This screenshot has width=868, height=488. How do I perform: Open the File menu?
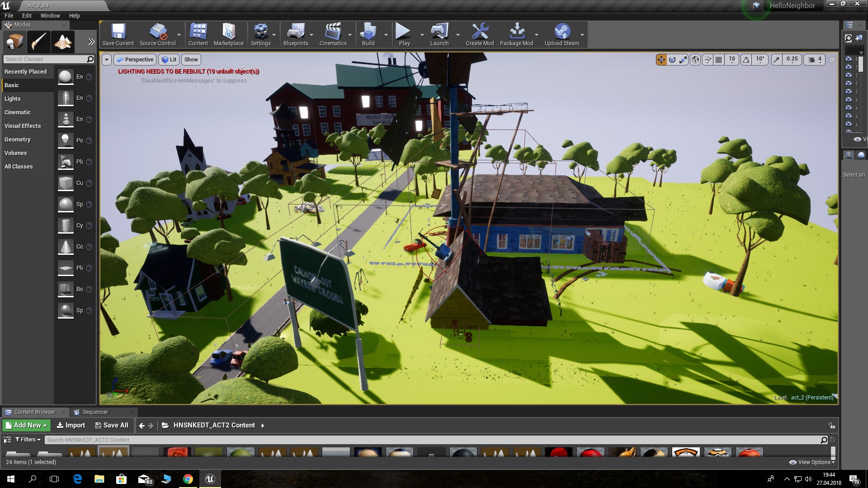pyautogui.click(x=9, y=15)
